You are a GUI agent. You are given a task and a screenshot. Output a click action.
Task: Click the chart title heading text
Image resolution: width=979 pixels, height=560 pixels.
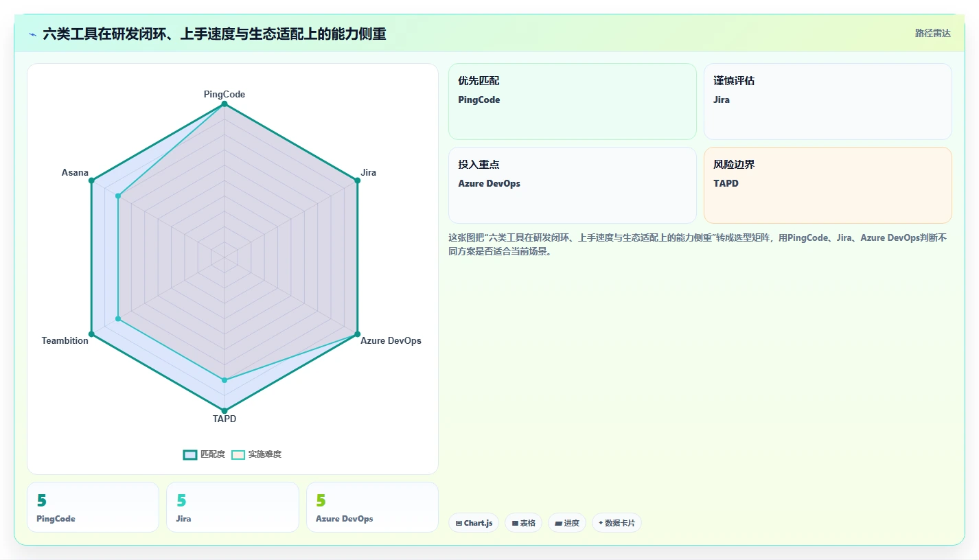[214, 34]
